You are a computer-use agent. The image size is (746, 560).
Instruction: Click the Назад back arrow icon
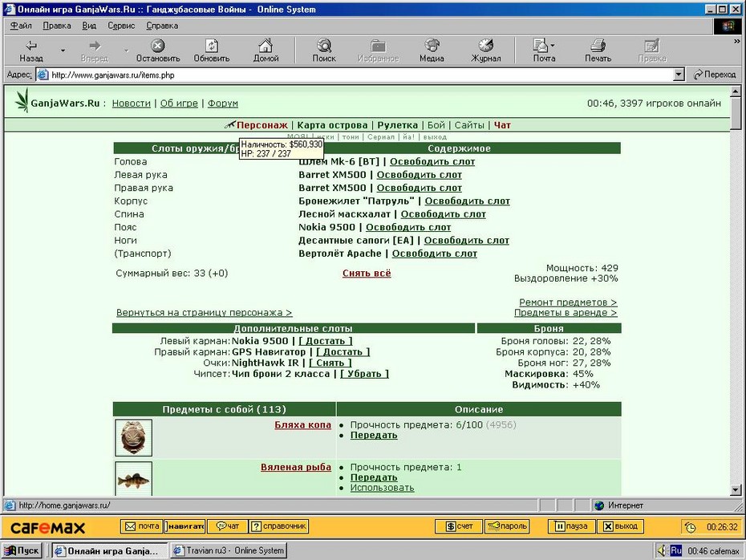tap(31, 46)
